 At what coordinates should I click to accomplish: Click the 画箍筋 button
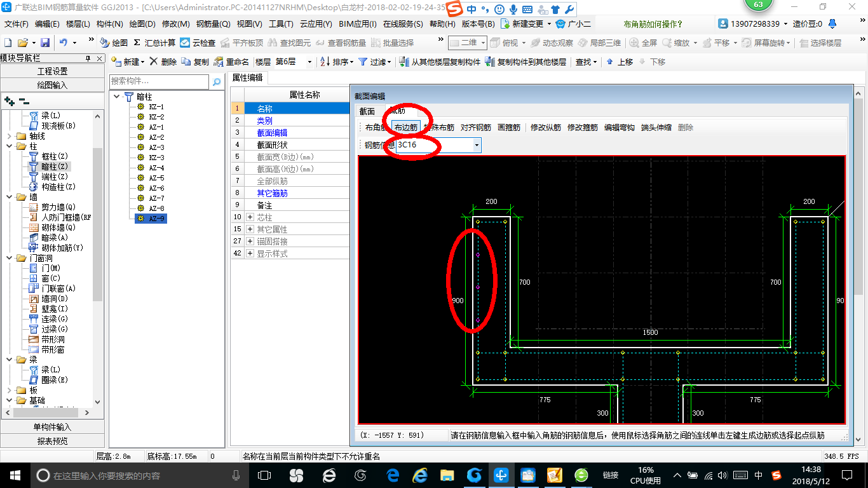point(509,127)
